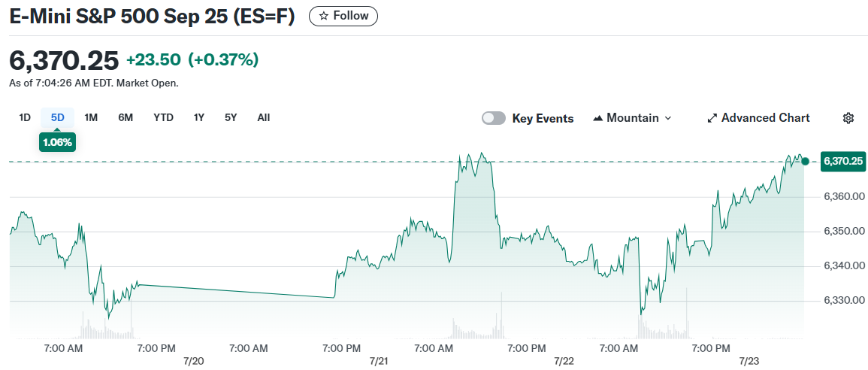Image resolution: width=868 pixels, height=370 pixels.
Task: Click the 6,350.00 axis label
Action: [x=844, y=231]
